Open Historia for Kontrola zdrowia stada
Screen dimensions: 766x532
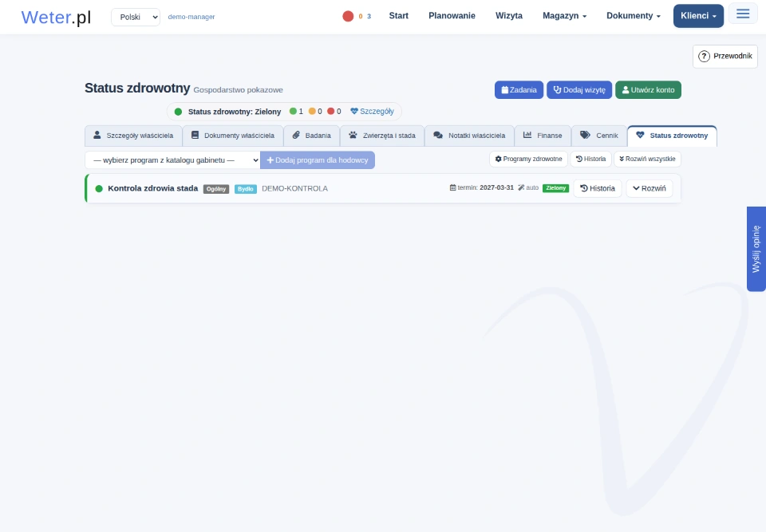pos(598,188)
